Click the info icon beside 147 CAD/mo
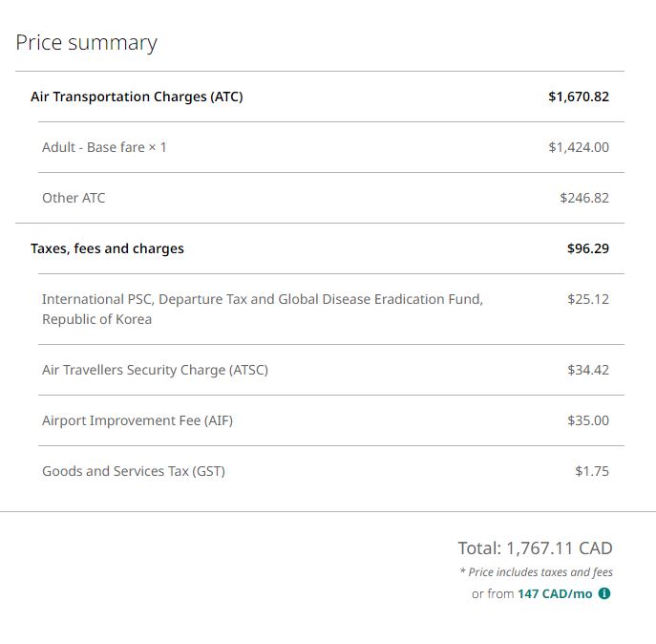The width and height of the screenshot is (656, 644). (x=604, y=593)
